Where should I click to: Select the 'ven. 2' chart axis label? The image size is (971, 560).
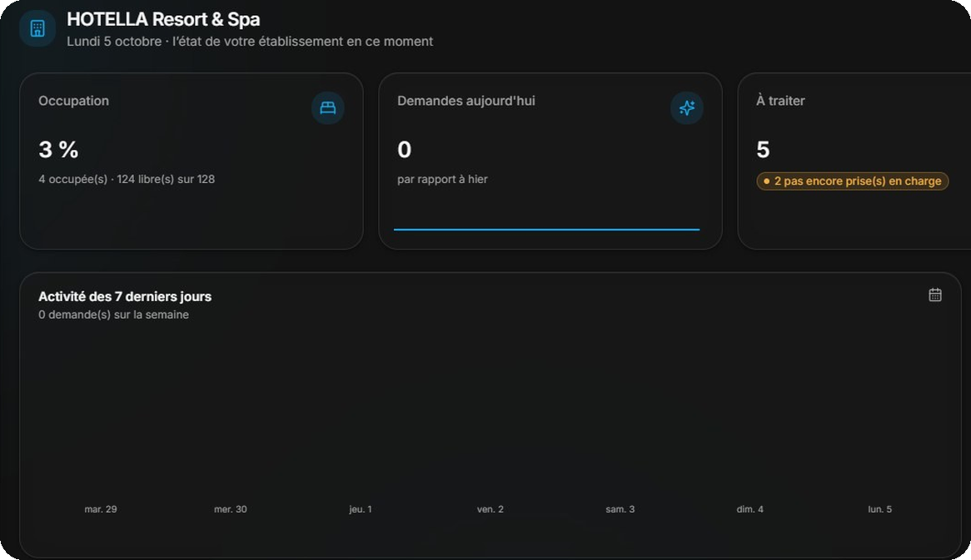pos(490,509)
